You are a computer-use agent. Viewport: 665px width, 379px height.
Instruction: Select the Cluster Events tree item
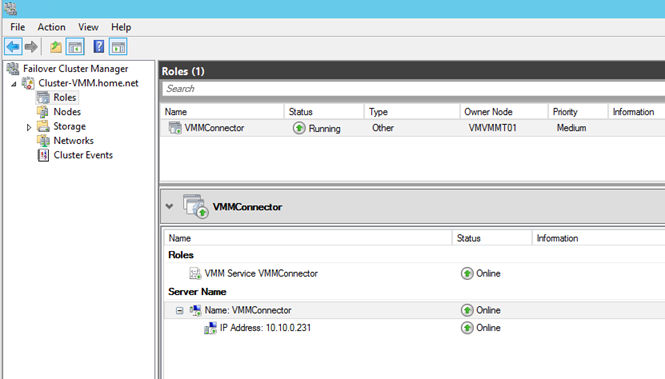pos(83,155)
